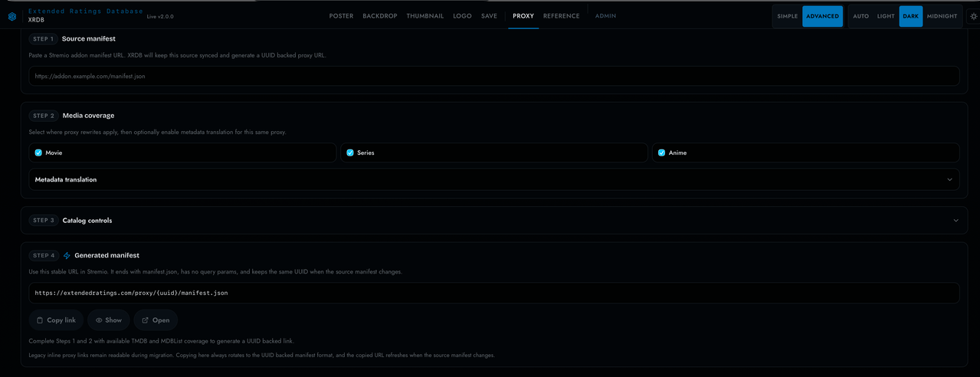The image size is (980, 377).
Task: Open the ADMIN section
Action: (605, 16)
